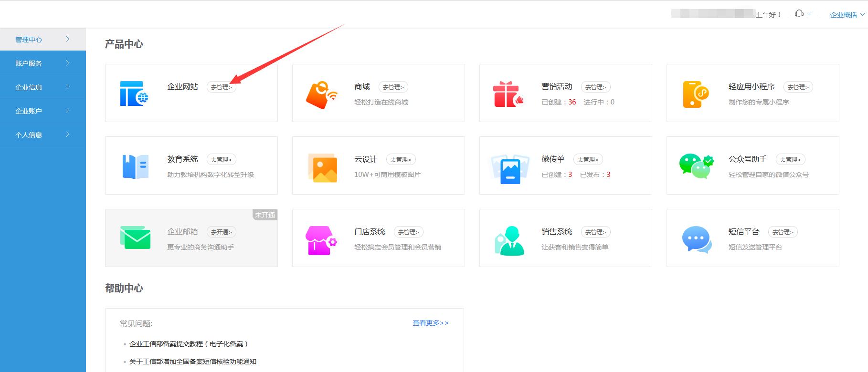Click the 10W+可商用模板图片 description

coord(387,175)
